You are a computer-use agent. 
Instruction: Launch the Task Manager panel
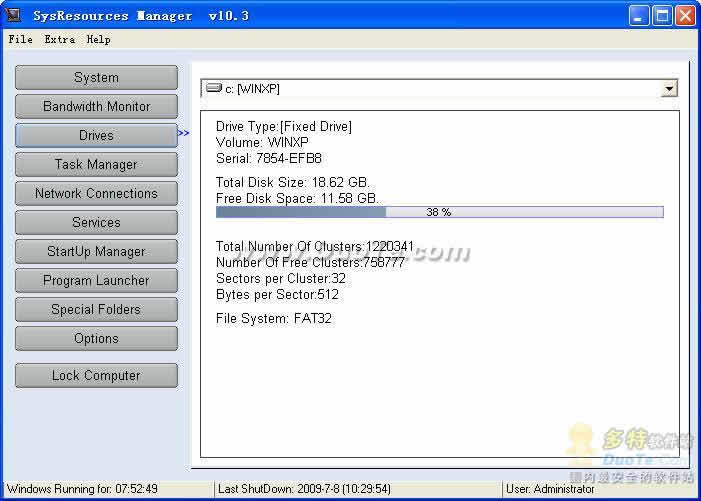click(x=96, y=164)
